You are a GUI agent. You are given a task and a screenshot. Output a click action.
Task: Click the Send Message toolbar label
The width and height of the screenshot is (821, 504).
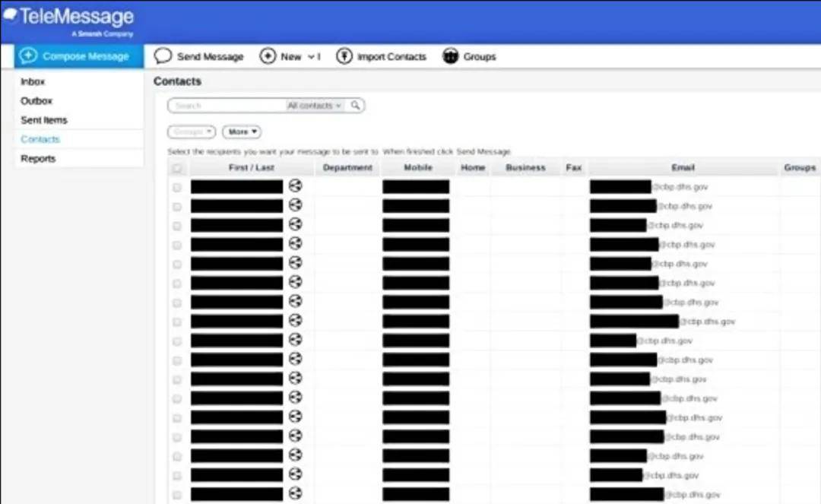(x=211, y=56)
